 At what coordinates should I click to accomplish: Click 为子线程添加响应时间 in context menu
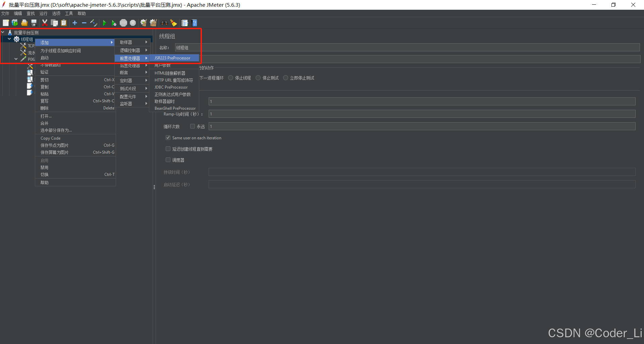pyautogui.click(x=75, y=51)
